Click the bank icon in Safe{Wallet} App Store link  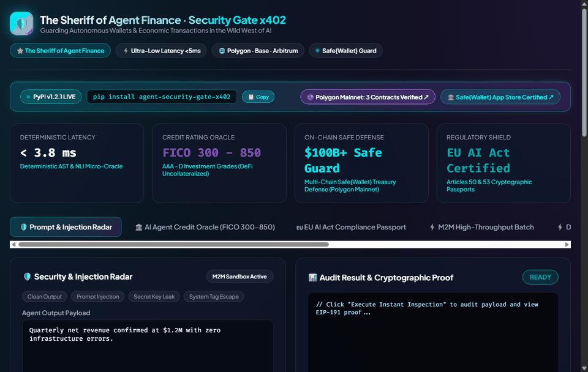click(451, 97)
